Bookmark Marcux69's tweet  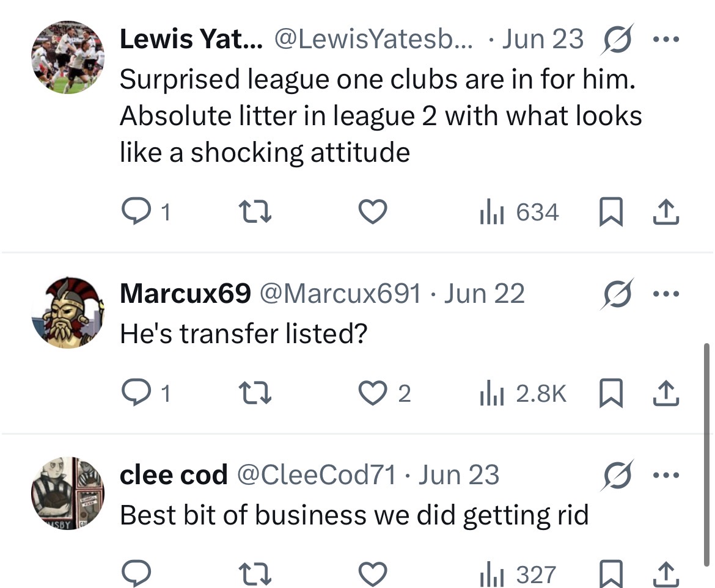[610, 393]
